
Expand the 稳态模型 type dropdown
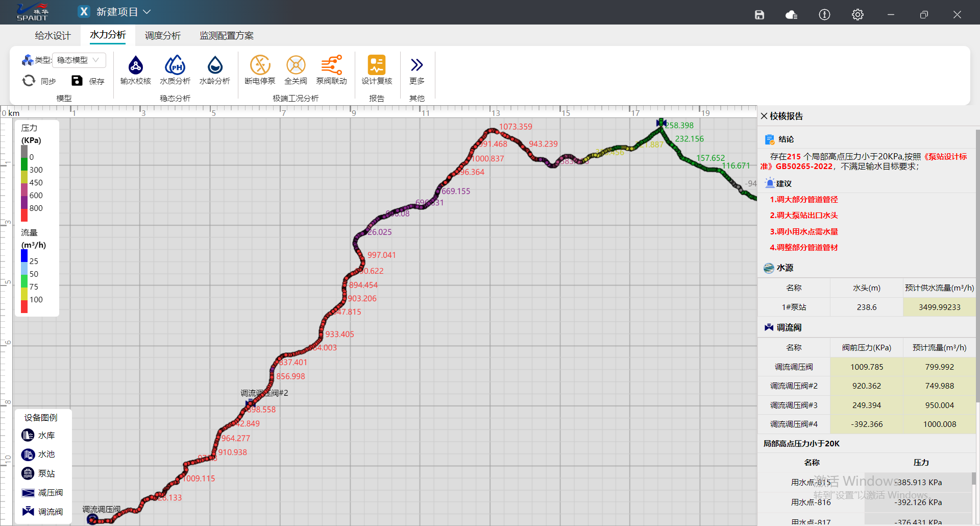(x=79, y=60)
